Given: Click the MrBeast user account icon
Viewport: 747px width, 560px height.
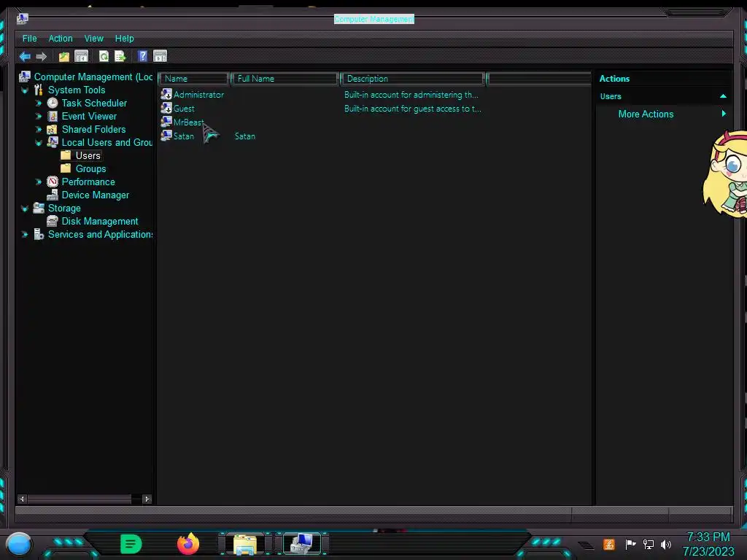Looking at the screenshot, I should point(166,122).
